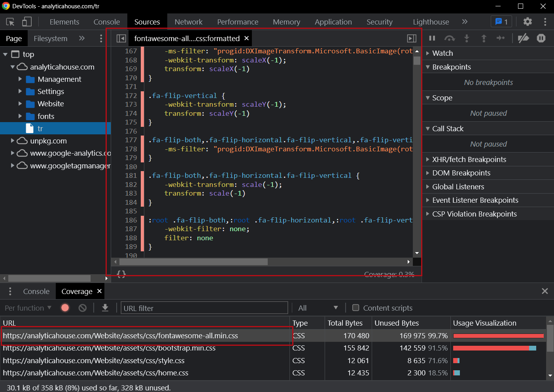Click the Step arrow icon
This screenshot has width=554, height=392.
(x=501, y=38)
